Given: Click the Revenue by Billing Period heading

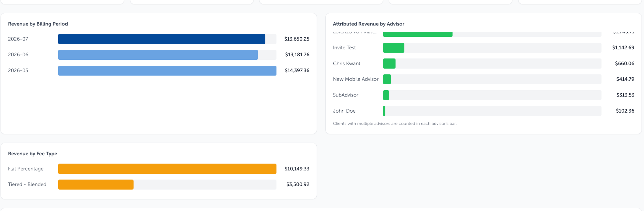Looking at the screenshot, I should click(38, 24).
